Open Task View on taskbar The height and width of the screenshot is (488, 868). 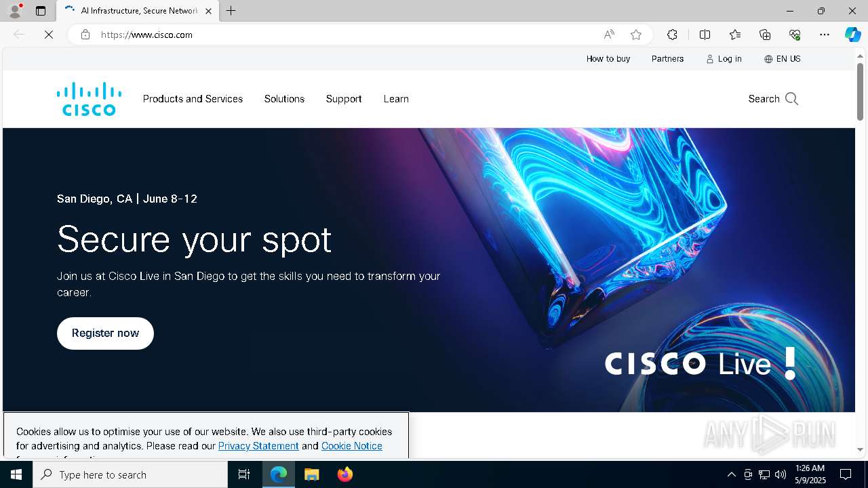tap(244, 474)
